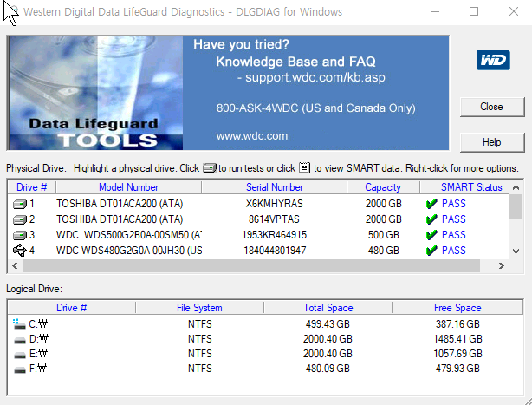Select the D: logical drive row
The image size is (532, 405).
[265, 339]
